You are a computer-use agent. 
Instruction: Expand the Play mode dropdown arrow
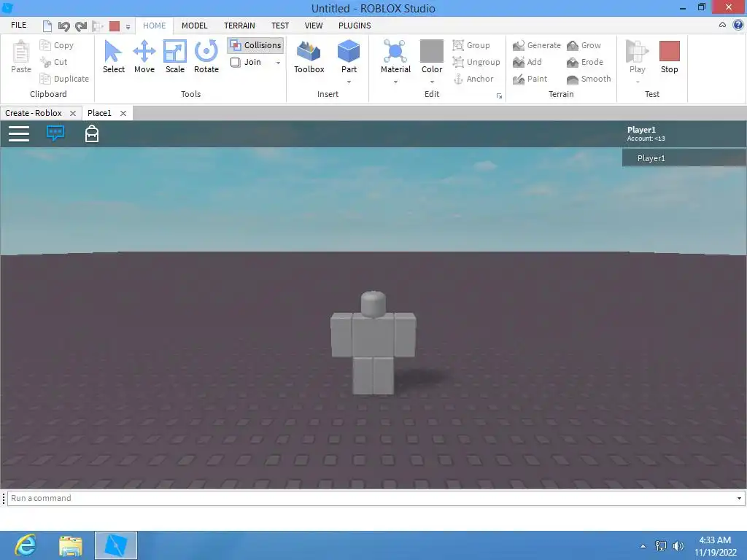point(638,82)
